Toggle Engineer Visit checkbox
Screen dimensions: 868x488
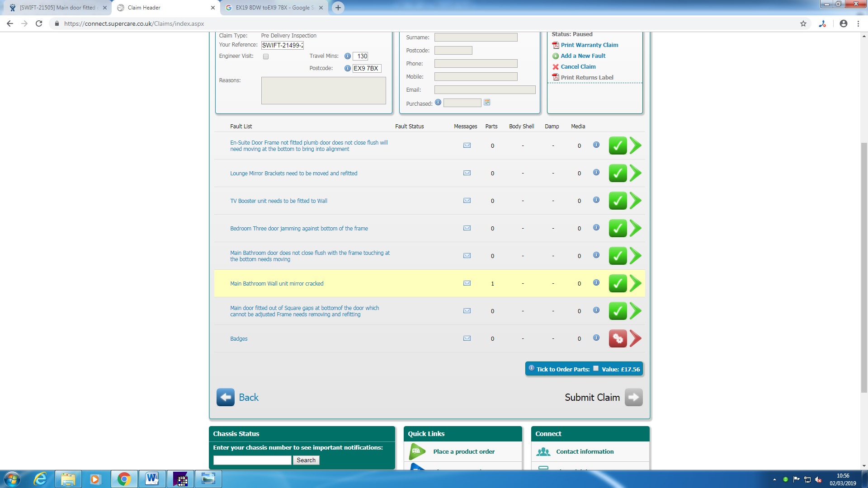tap(266, 56)
